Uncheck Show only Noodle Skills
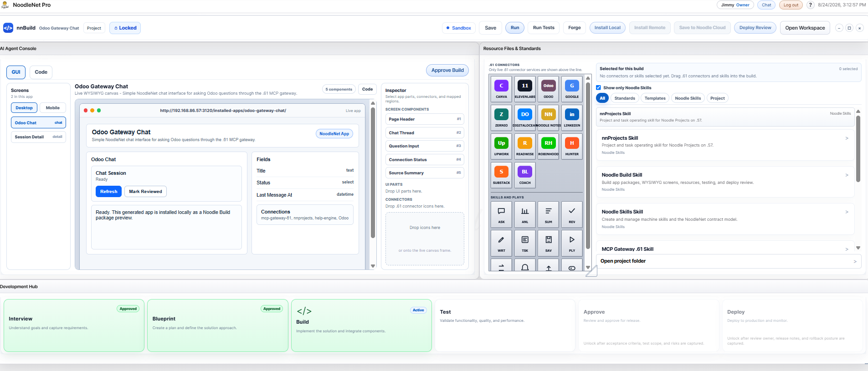Viewport: 868px width, 371px height. coord(598,88)
